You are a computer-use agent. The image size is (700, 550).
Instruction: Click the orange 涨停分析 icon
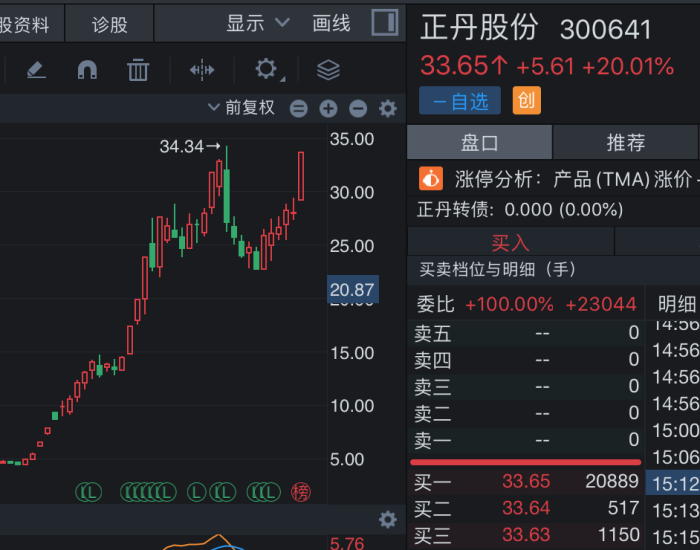pyautogui.click(x=430, y=179)
